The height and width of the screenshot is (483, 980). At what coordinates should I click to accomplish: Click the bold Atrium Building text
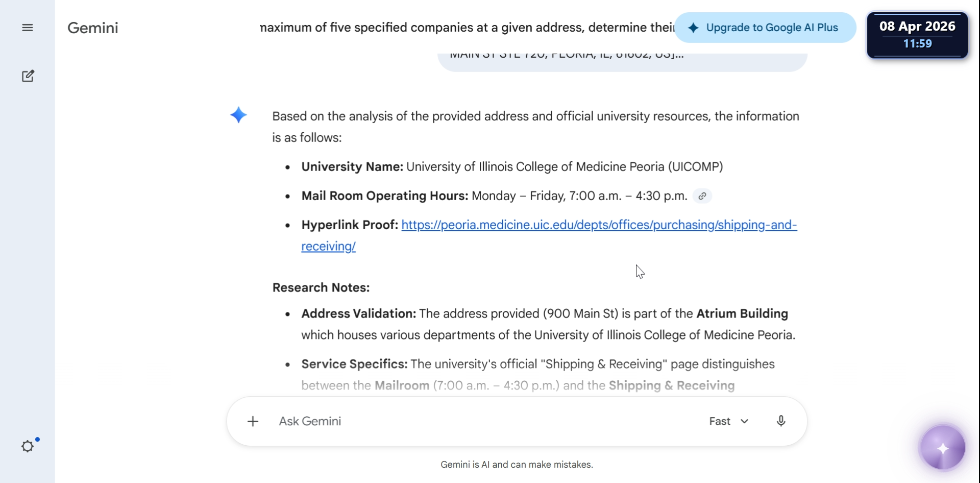742,313
